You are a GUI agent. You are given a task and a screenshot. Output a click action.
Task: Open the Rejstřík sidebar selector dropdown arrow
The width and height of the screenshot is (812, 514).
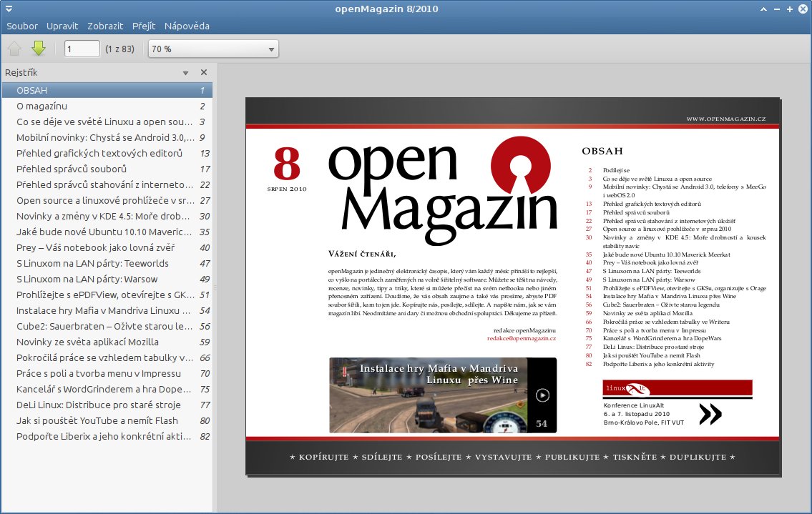coord(185,73)
